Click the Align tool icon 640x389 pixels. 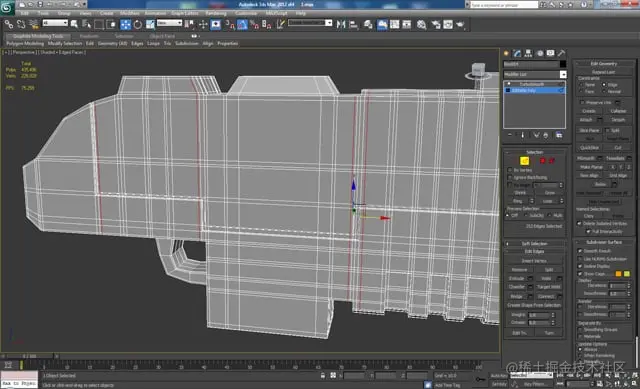[353, 24]
